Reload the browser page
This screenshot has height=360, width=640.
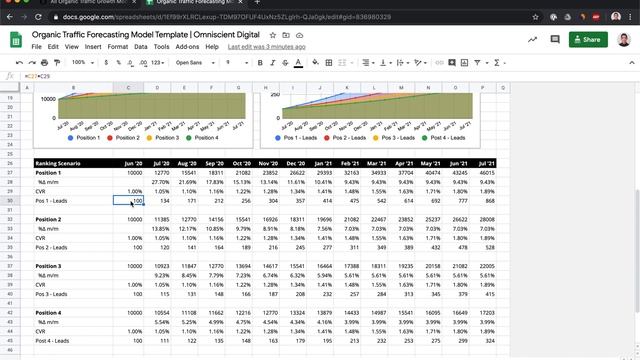tap(38, 17)
